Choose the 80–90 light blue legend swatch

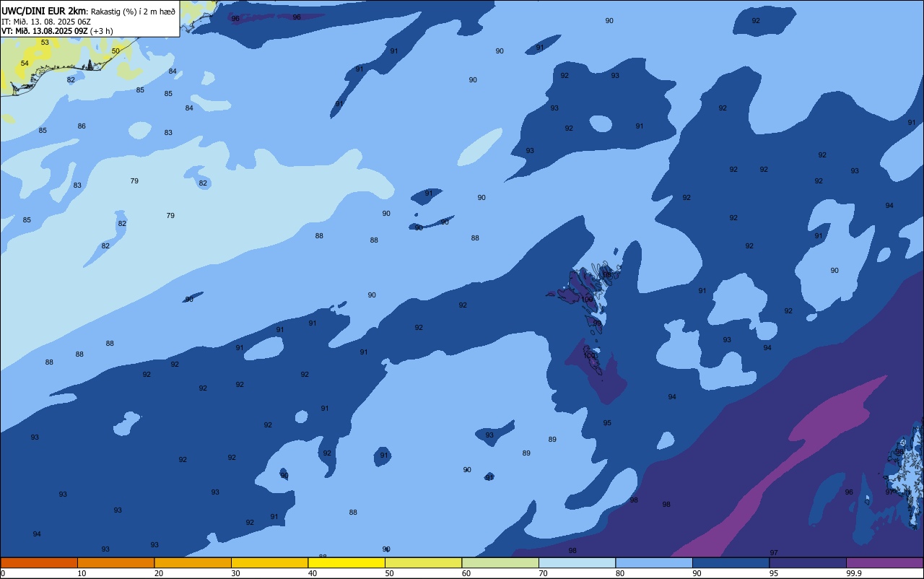click(x=654, y=562)
